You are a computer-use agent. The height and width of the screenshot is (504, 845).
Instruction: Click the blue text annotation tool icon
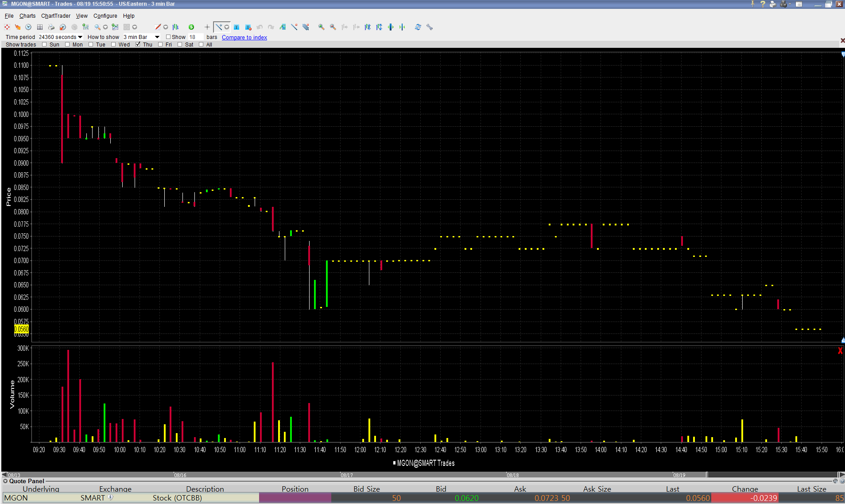click(236, 27)
